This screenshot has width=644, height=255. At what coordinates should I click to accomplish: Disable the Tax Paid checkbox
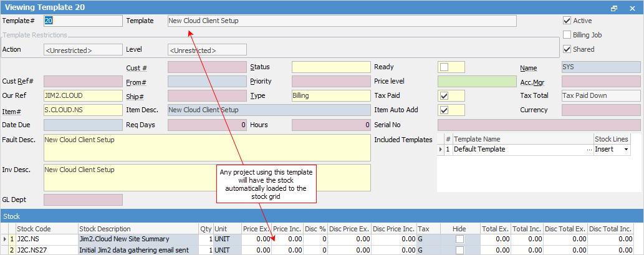[444, 96]
